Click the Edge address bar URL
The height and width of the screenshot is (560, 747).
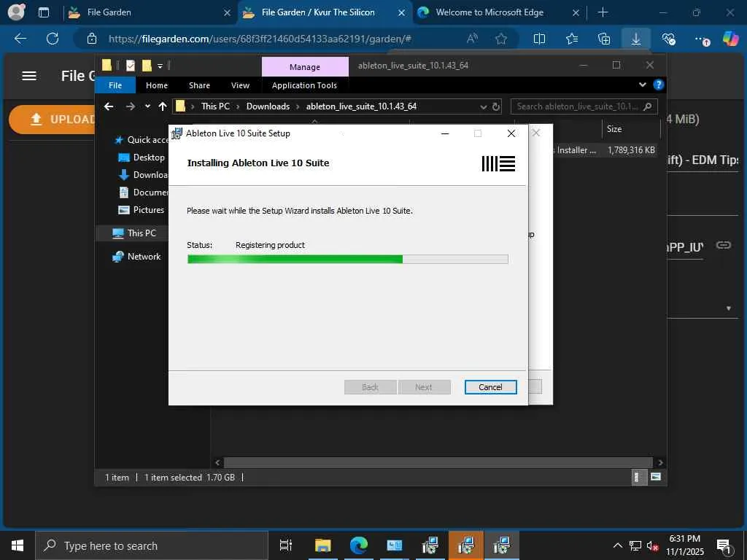tap(260, 39)
